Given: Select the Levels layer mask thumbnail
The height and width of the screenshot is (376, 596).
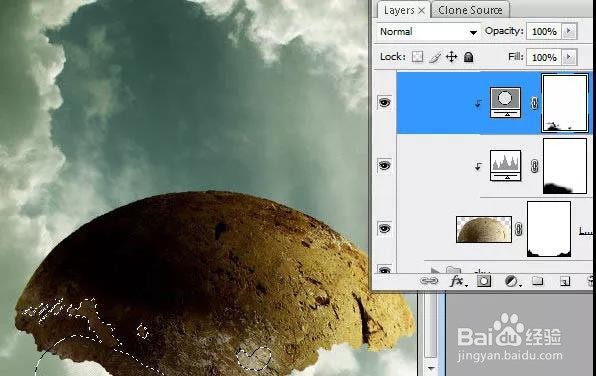Looking at the screenshot, I should (x=565, y=166).
